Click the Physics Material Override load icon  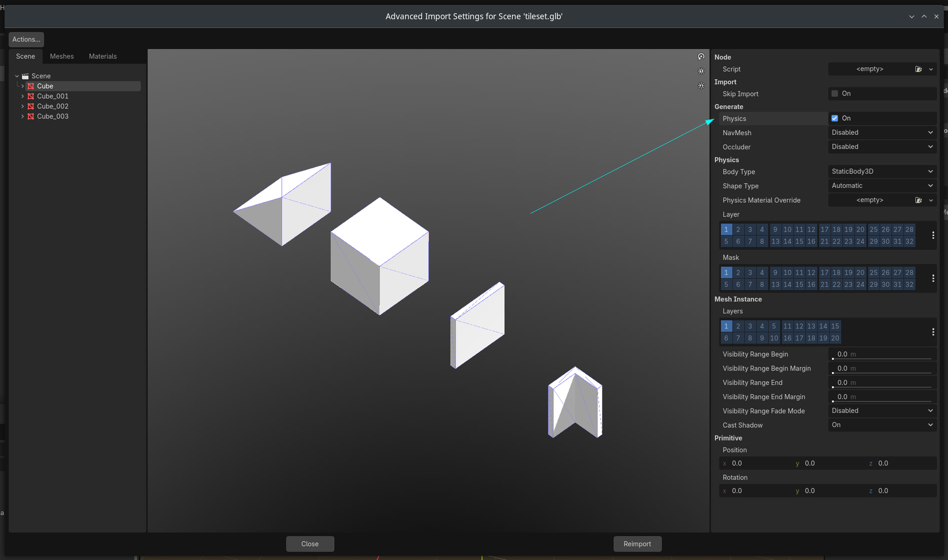pyautogui.click(x=918, y=200)
